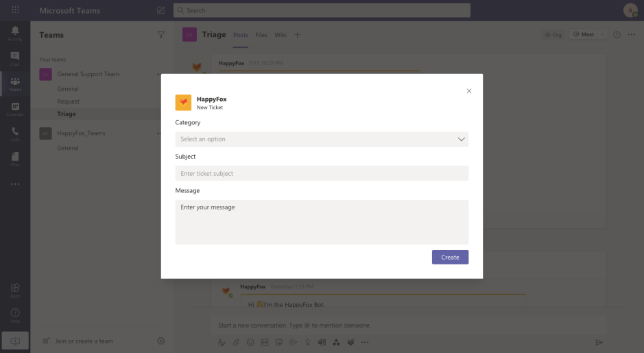Open the Category dropdown
This screenshot has width=644, height=353.
pyautogui.click(x=322, y=139)
